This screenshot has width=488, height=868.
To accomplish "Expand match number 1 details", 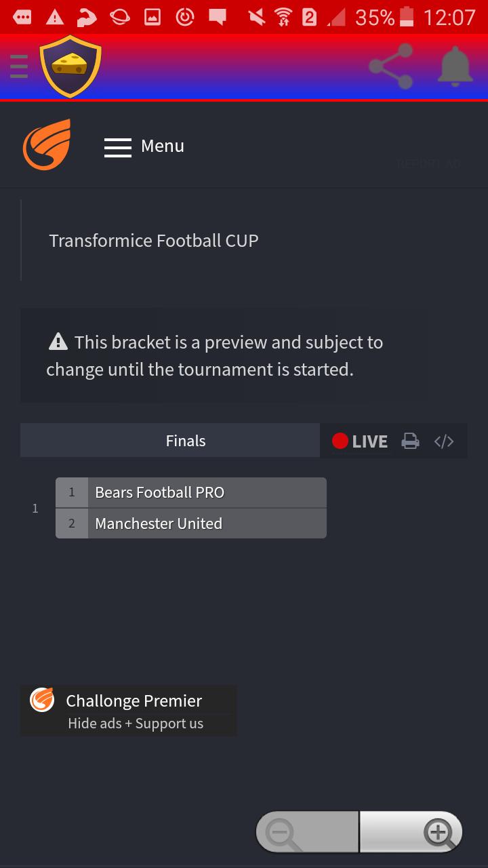I will pos(35,508).
